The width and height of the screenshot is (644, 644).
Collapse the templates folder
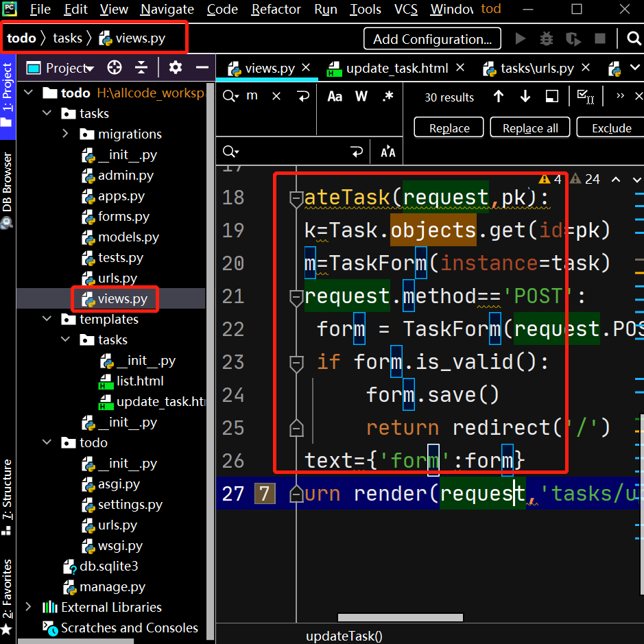47,319
